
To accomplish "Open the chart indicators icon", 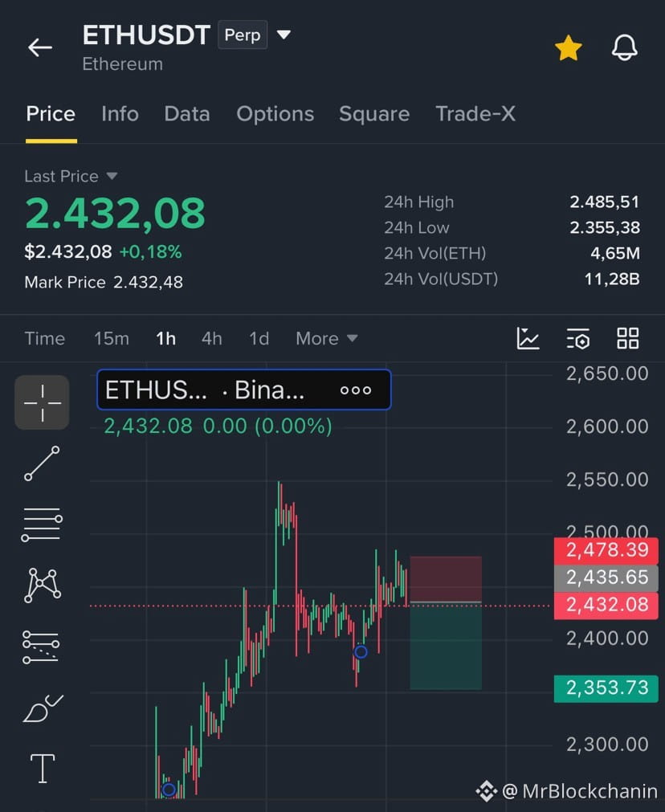I will [528, 339].
